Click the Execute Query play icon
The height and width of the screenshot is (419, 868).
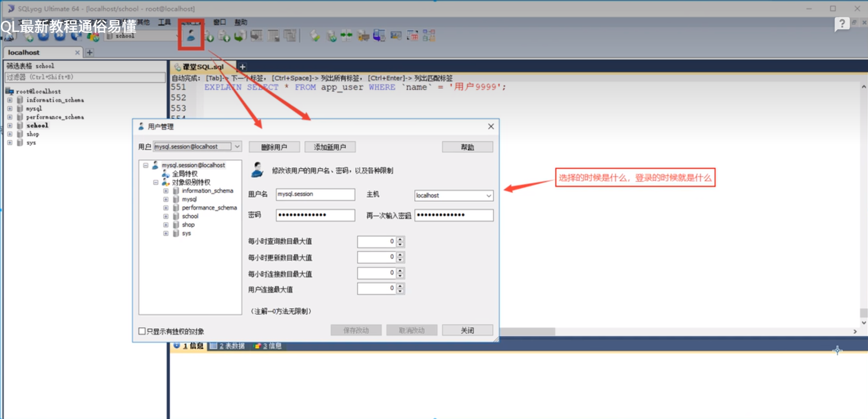pyautogui.click(x=44, y=36)
